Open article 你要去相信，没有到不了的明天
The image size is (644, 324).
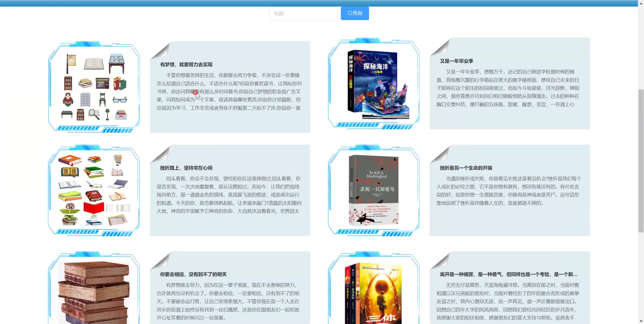(193, 274)
